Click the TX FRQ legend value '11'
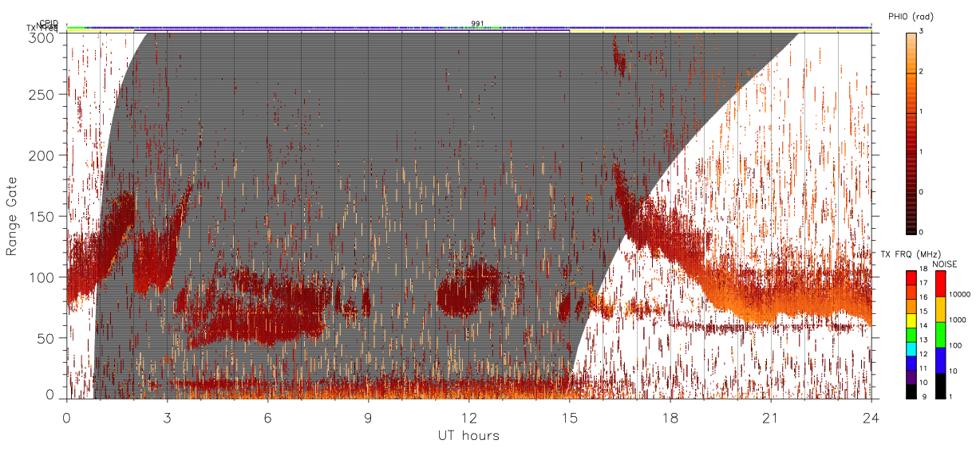This screenshot has height=452, width=980. [923, 368]
